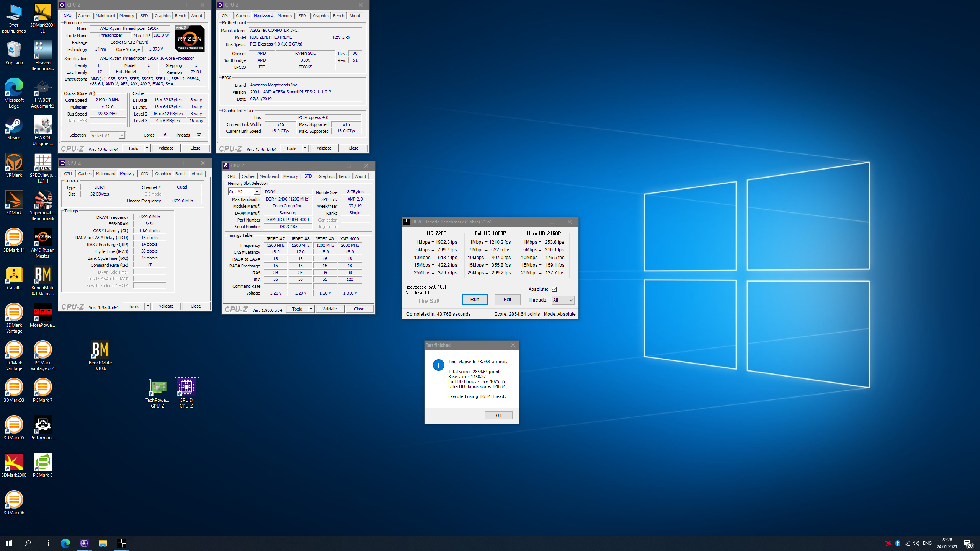
Task: Open the Steam desktop icon
Action: click(x=14, y=128)
